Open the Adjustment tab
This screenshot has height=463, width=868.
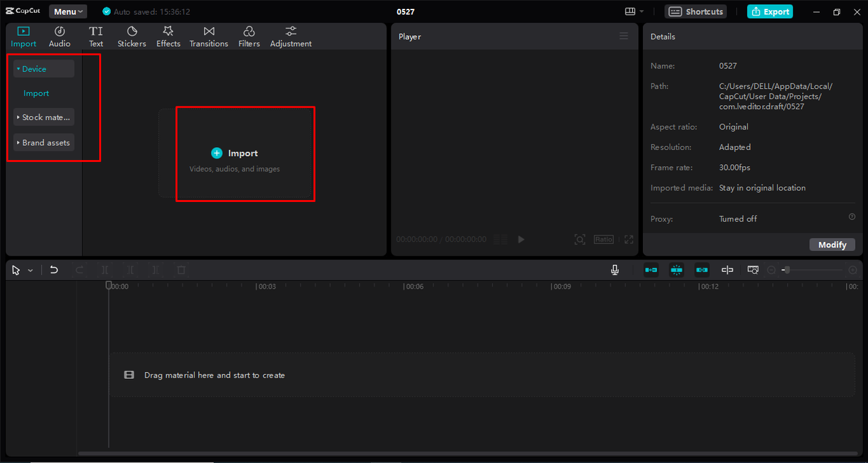tap(291, 37)
